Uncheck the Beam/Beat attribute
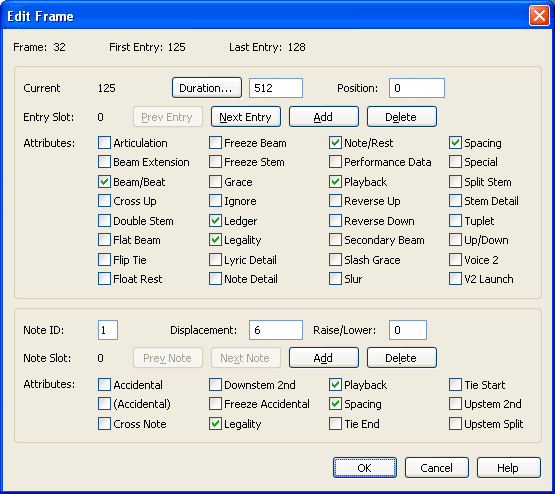 [104, 182]
